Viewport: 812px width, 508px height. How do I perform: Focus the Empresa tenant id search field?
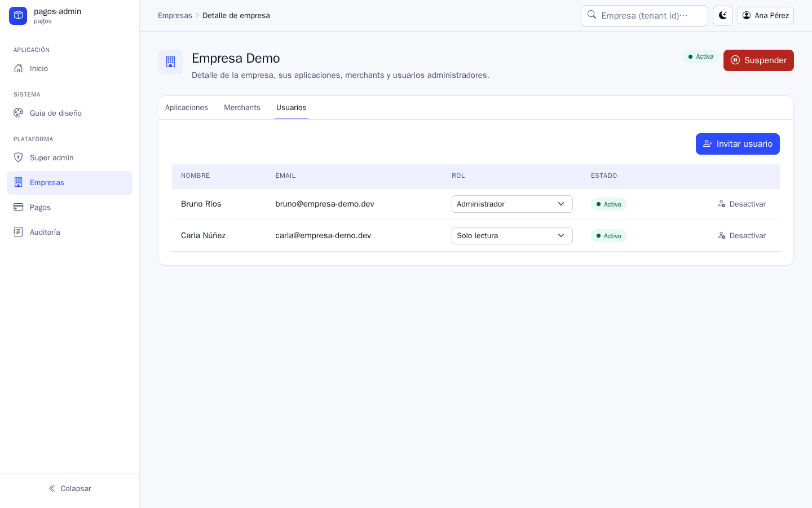click(645, 16)
